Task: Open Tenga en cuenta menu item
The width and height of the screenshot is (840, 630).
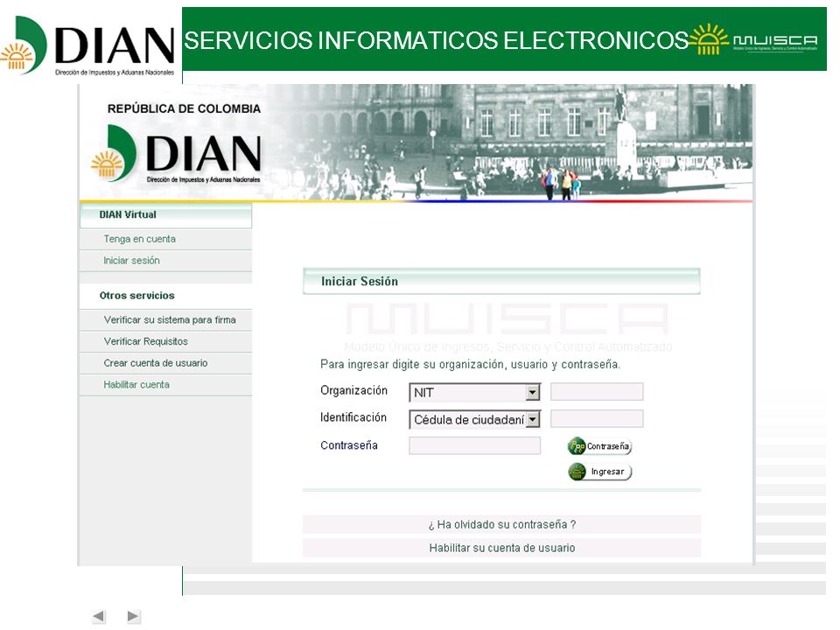Action: [165, 239]
